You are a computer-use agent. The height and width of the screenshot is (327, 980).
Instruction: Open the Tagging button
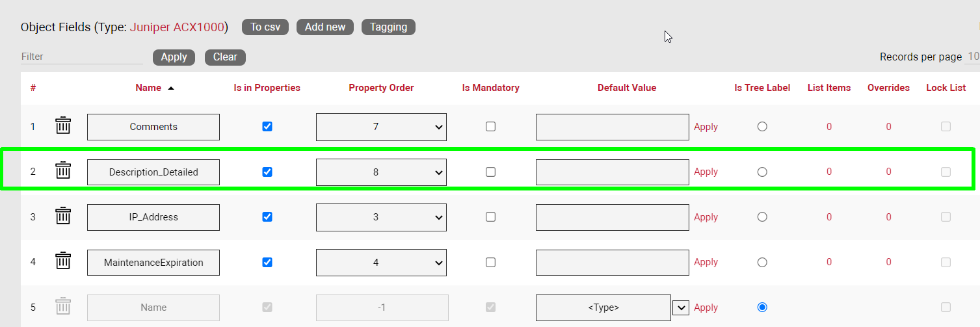coord(388,27)
